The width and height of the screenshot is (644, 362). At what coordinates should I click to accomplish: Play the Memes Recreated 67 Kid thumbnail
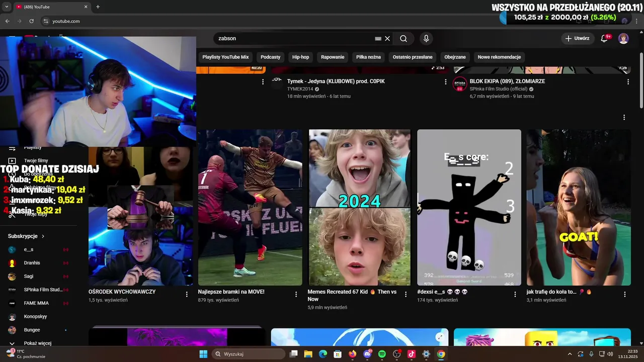[x=359, y=208]
